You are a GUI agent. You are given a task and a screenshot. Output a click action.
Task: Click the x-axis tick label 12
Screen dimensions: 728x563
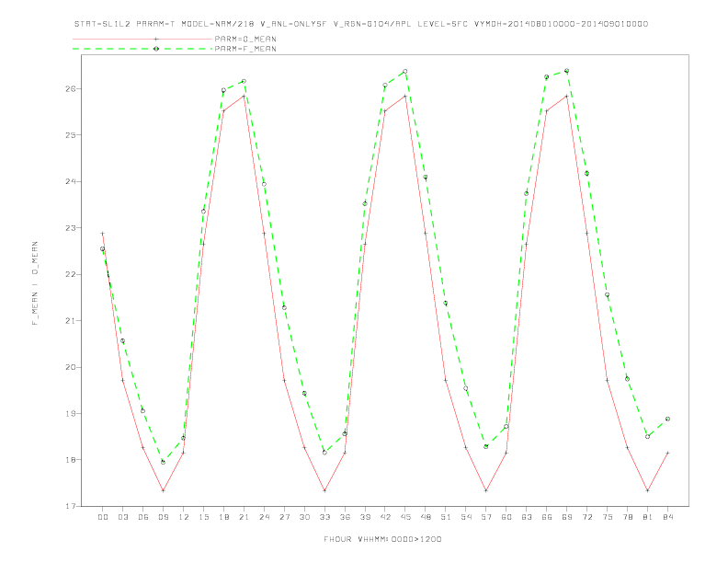184,517
